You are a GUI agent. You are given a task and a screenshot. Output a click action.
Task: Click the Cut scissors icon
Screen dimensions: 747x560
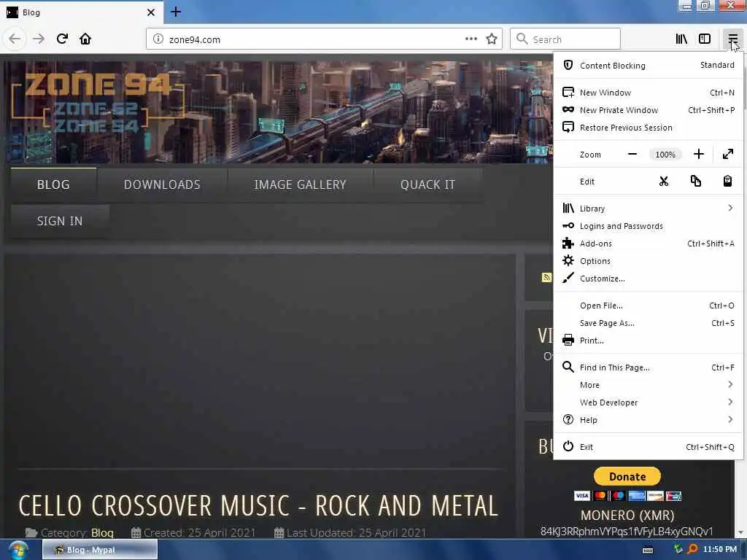(664, 182)
